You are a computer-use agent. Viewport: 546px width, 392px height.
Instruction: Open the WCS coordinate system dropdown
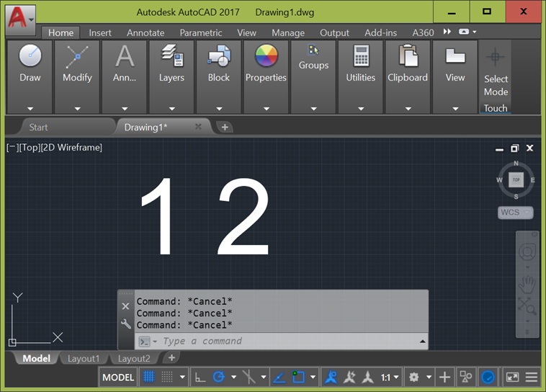coord(515,213)
